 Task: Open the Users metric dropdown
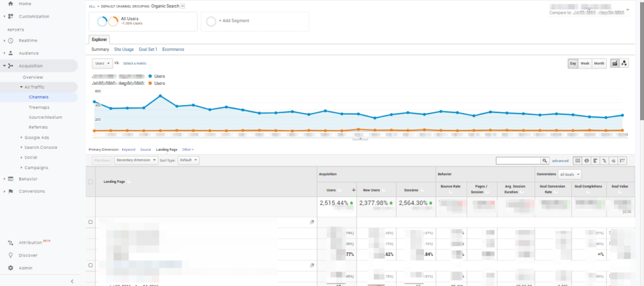point(103,63)
